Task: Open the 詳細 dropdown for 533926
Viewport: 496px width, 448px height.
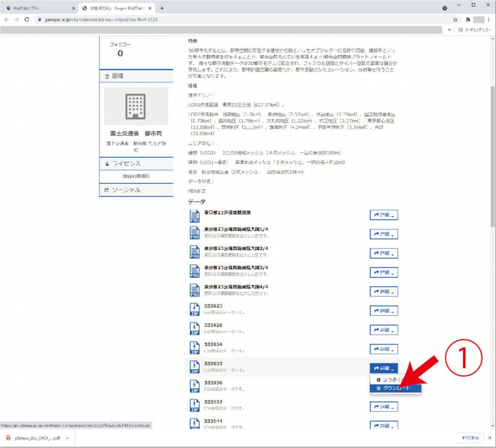Action: (384, 330)
